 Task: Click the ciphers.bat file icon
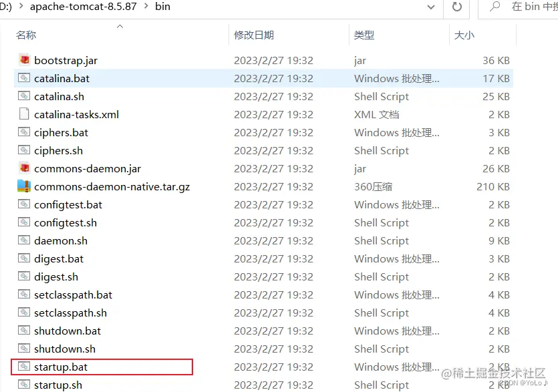point(24,132)
